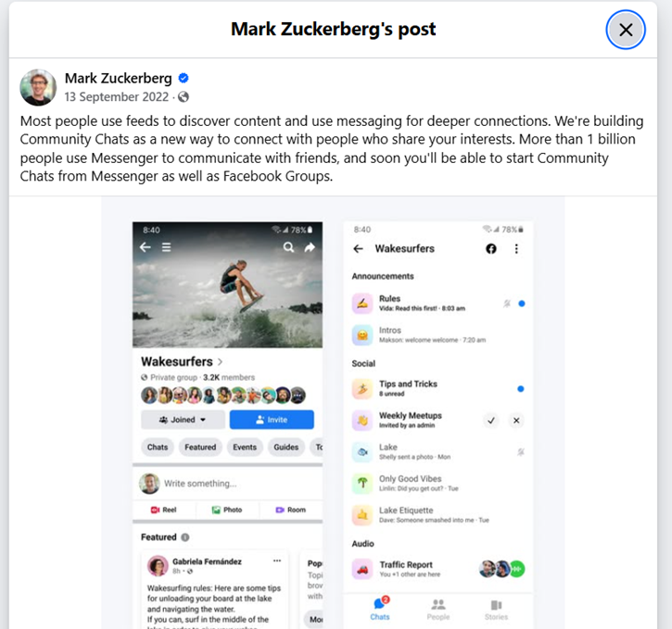Image resolution: width=672 pixels, height=629 pixels.
Task: Expand the Wakesurfers group name chevron
Action: (x=220, y=362)
